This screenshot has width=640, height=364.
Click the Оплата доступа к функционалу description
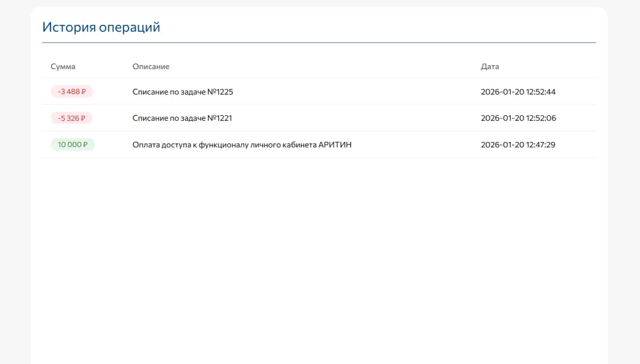pyautogui.click(x=241, y=145)
